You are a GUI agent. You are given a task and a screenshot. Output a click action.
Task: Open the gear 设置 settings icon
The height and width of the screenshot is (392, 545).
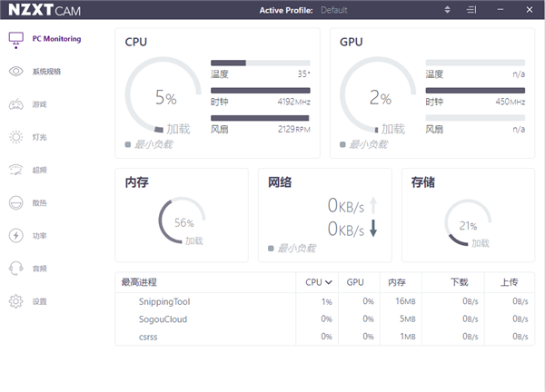click(16, 301)
